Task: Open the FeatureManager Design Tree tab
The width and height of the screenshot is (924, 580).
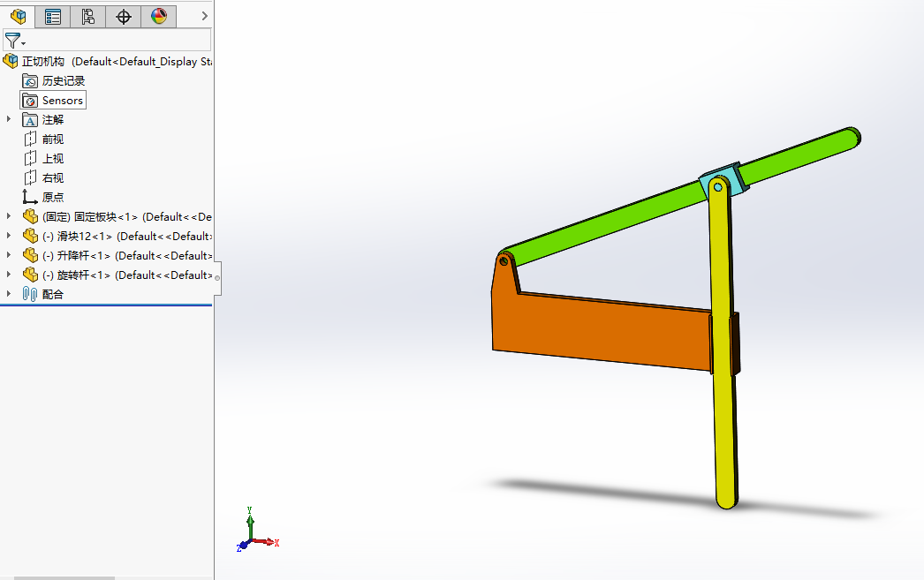Action: [19, 17]
